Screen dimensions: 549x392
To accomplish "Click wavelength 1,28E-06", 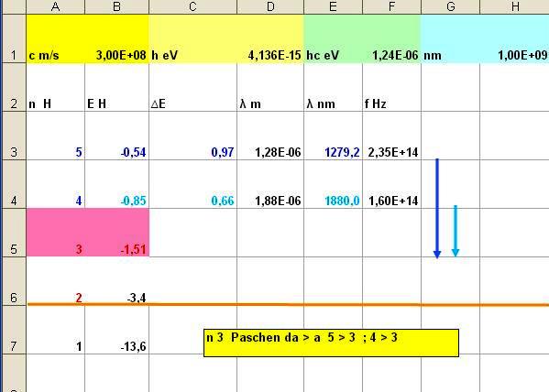I will coord(270,136).
